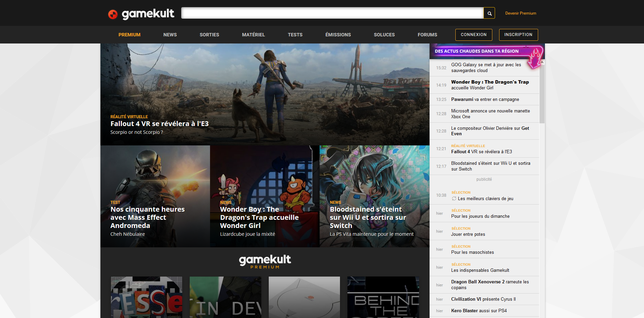Open Pawarumi va entrer en campagne
Screen dimensions: 644x318
point(485,100)
